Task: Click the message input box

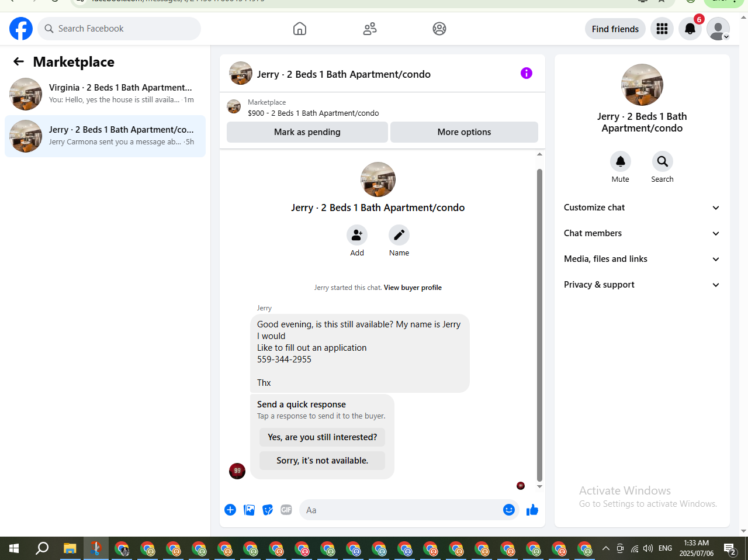Action: [401, 510]
